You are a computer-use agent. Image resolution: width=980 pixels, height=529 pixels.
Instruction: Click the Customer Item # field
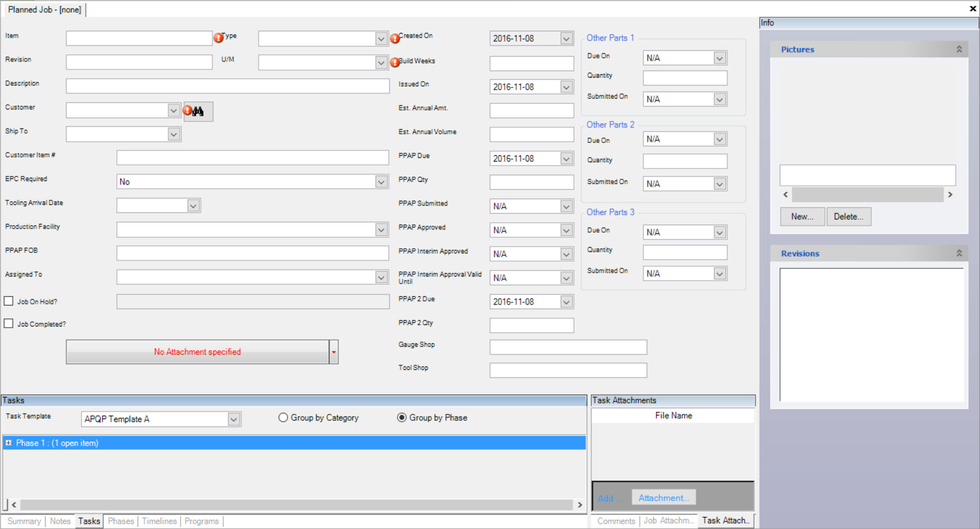[x=253, y=157]
